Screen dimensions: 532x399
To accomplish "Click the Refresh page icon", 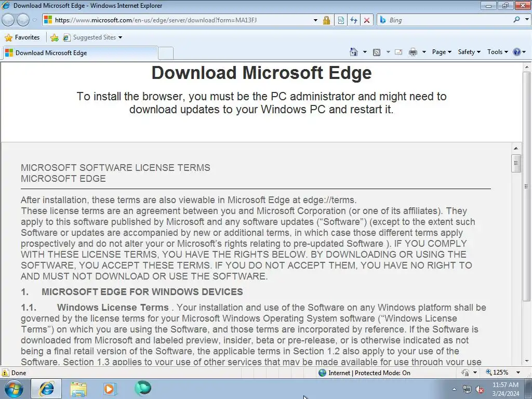I will click(x=353, y=20).
